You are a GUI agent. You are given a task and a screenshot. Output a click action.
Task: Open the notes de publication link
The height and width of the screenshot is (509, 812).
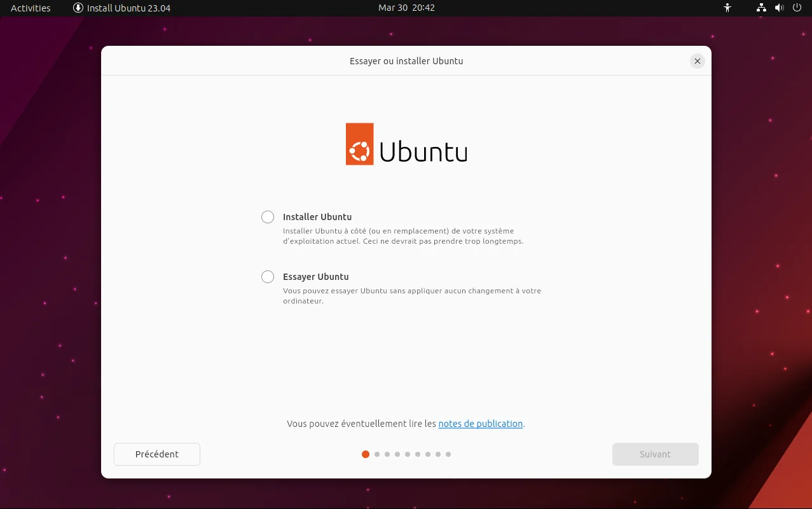[x=481, y=424]
